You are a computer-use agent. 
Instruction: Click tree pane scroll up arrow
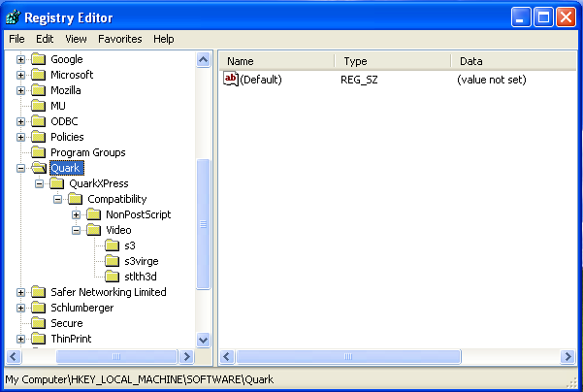point(204,59)
